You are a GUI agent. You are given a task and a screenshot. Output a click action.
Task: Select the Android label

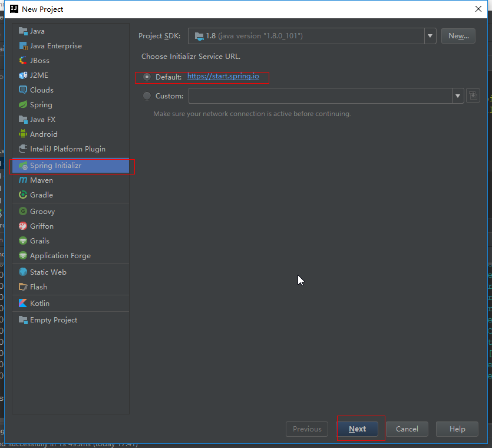(44, 134)
